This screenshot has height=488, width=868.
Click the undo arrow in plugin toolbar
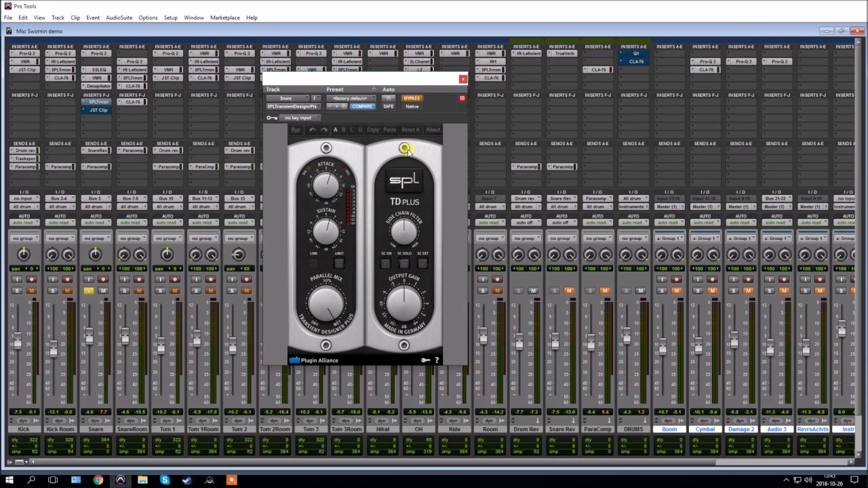point(312,129)
